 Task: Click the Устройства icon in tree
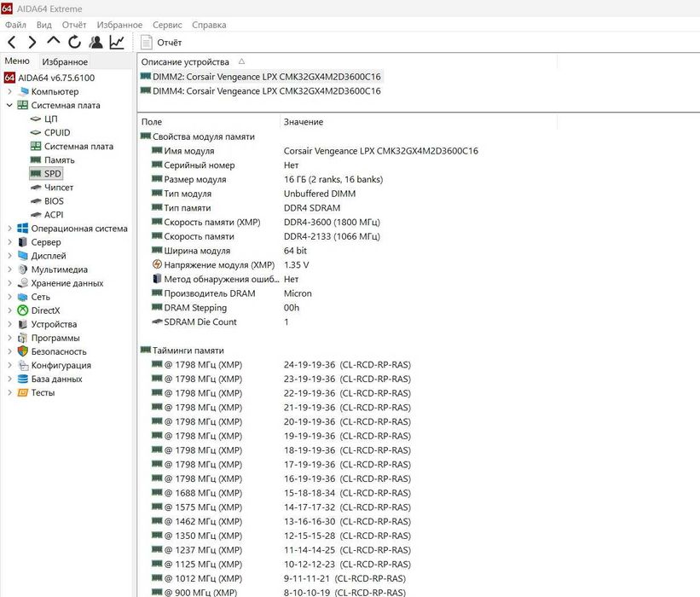tap(23, 324)
